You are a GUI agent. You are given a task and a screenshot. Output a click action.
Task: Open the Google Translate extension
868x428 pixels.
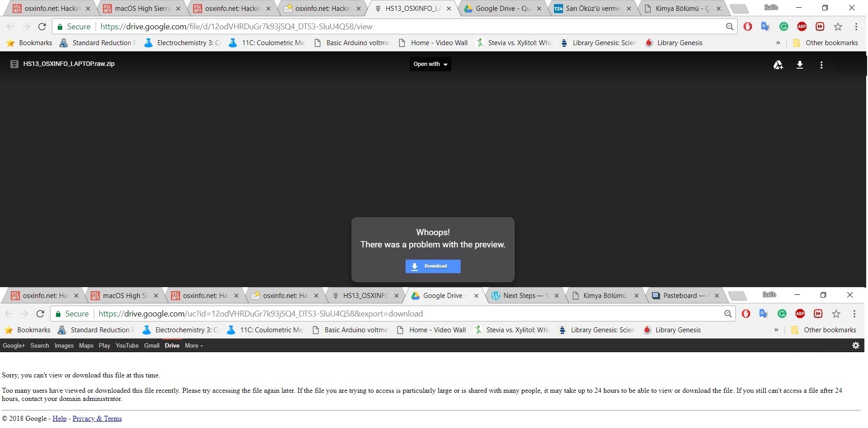(765, 27)
